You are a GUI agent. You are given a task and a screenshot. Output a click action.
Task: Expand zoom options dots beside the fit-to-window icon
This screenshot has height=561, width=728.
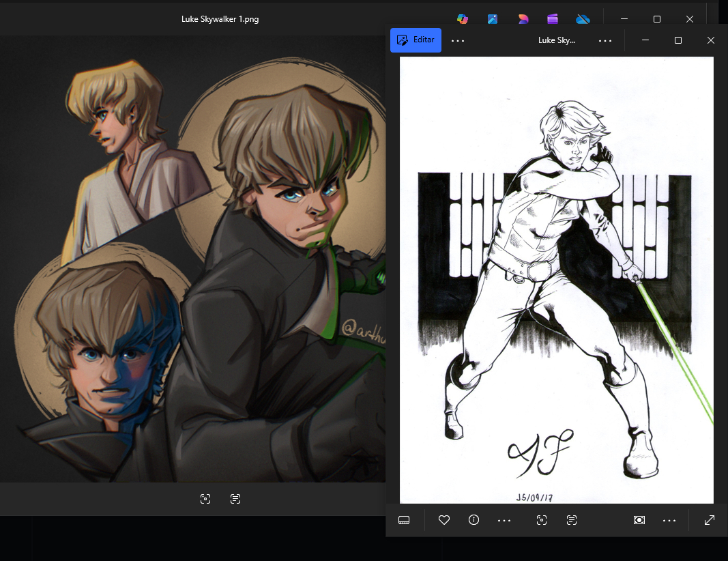[x=669, y=520]
